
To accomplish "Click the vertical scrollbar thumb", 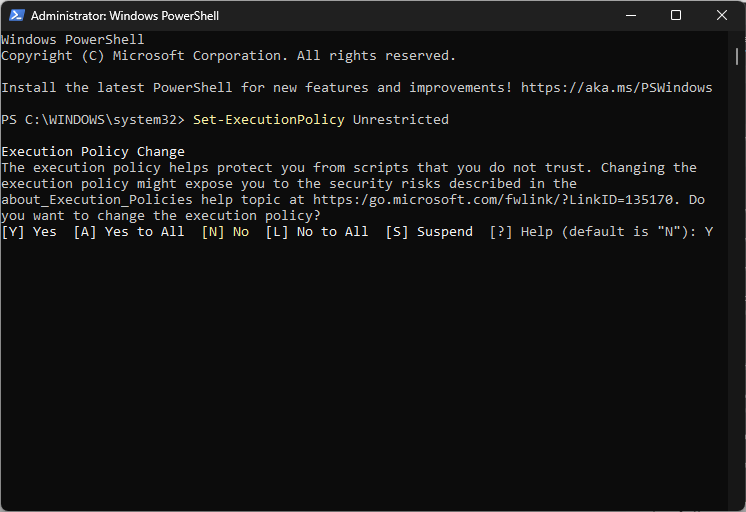I will (x=736, y=57).
